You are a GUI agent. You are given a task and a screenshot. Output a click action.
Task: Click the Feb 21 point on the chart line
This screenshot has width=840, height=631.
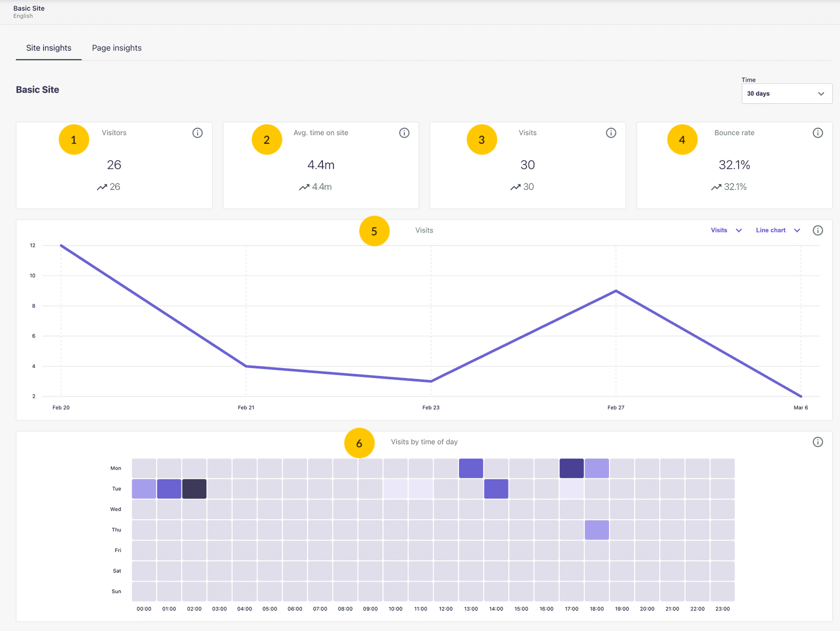click(x=246, y=366)
